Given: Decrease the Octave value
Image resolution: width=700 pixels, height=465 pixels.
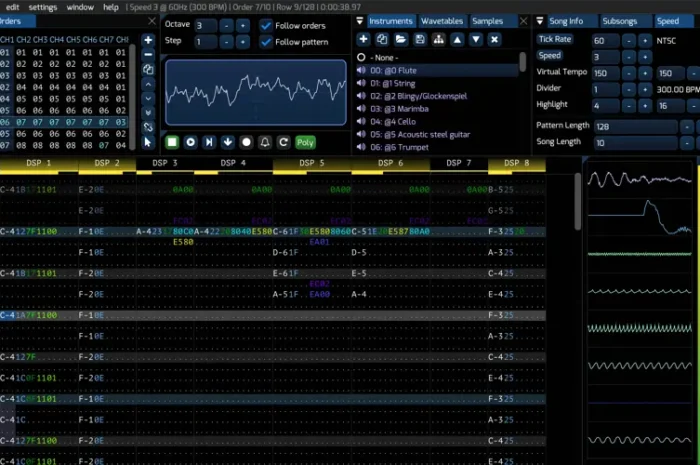Looking at the screenshot, I should pyautogui.click(x=226, y=25).
